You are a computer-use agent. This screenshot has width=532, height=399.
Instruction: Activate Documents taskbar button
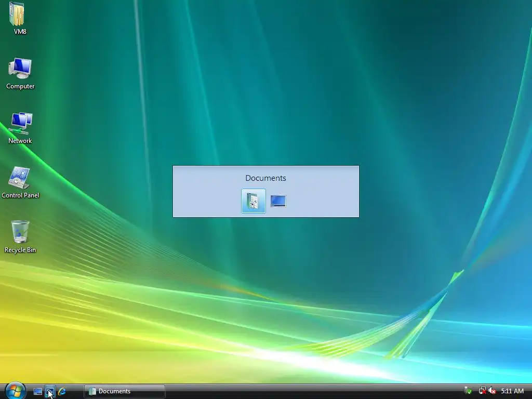pos(125,391)
